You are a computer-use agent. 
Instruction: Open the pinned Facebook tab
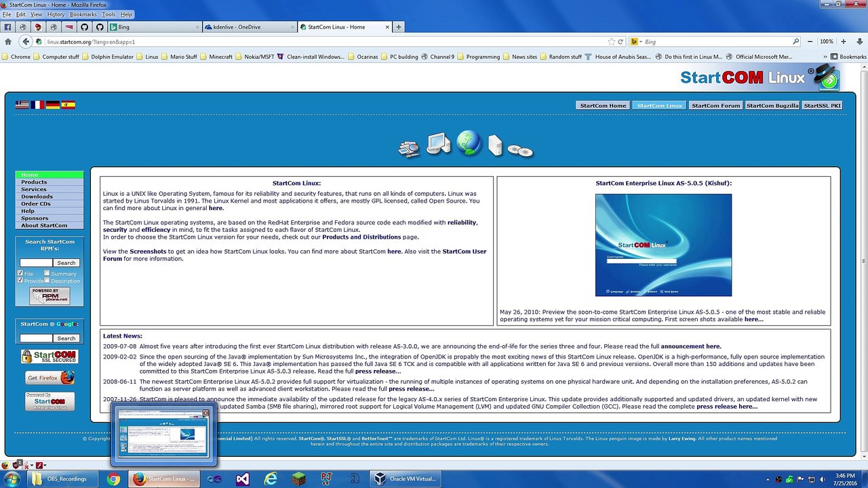click(x=7, y=27)
